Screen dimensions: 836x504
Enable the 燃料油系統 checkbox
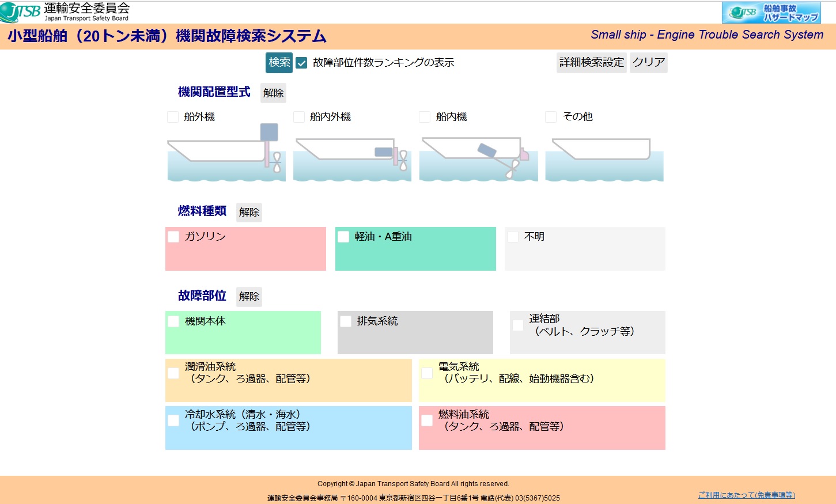click(427, 420)
